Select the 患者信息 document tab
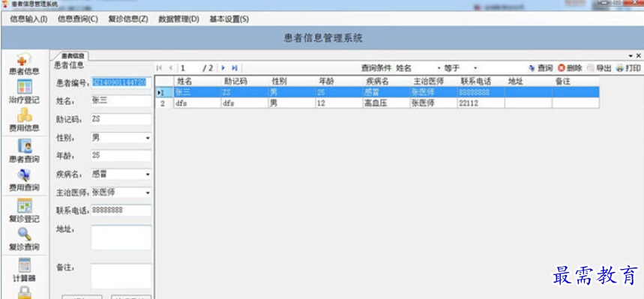 72,56
